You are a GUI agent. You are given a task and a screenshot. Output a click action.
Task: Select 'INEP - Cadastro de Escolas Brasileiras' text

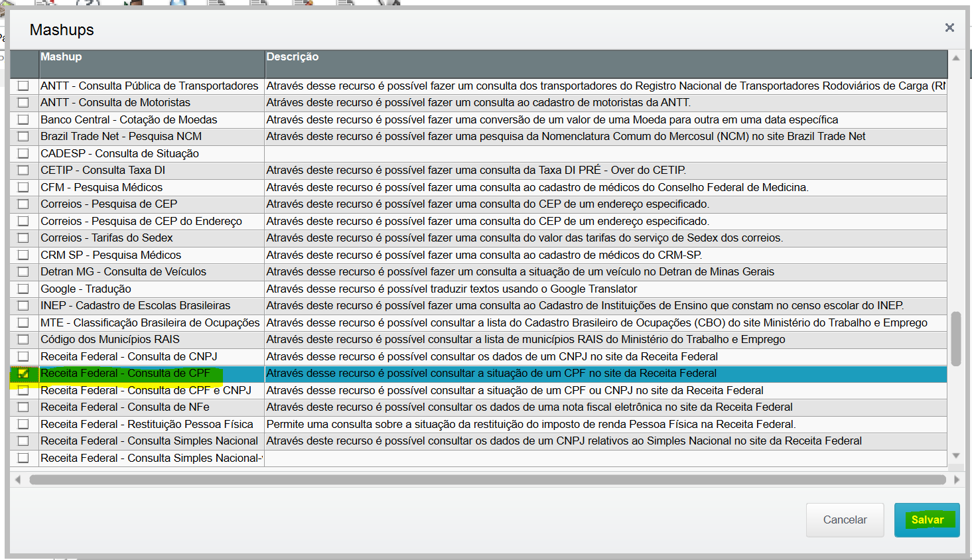pyautogui.click(x=135, y=306)
